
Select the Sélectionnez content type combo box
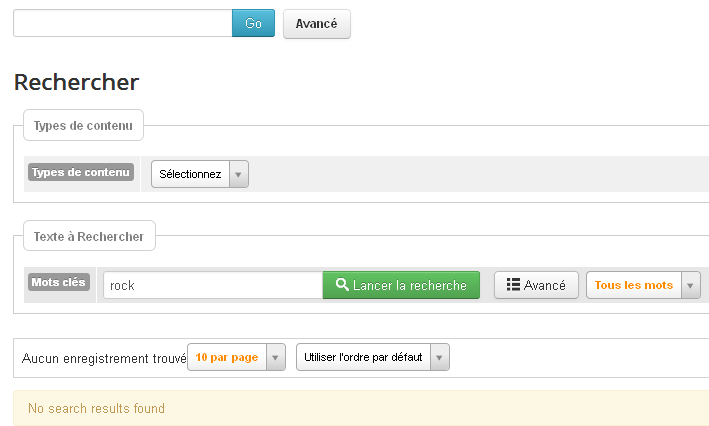click(x=200, y=174)
